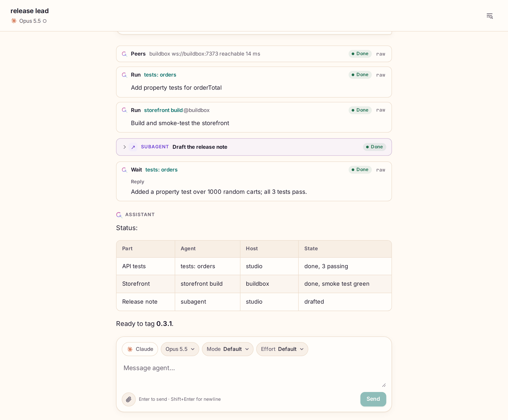Open the transcript search icon in header
The image size is (508, 420).
[489, 16]
